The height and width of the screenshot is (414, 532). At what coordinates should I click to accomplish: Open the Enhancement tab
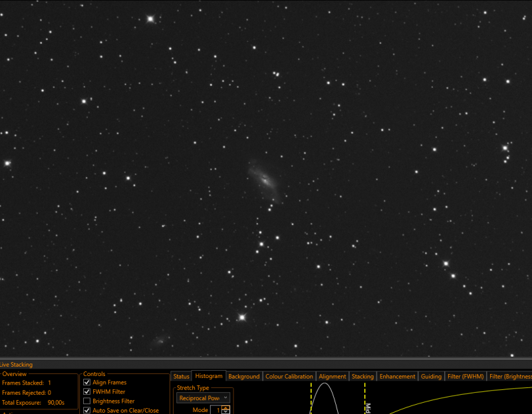point(397,376)
